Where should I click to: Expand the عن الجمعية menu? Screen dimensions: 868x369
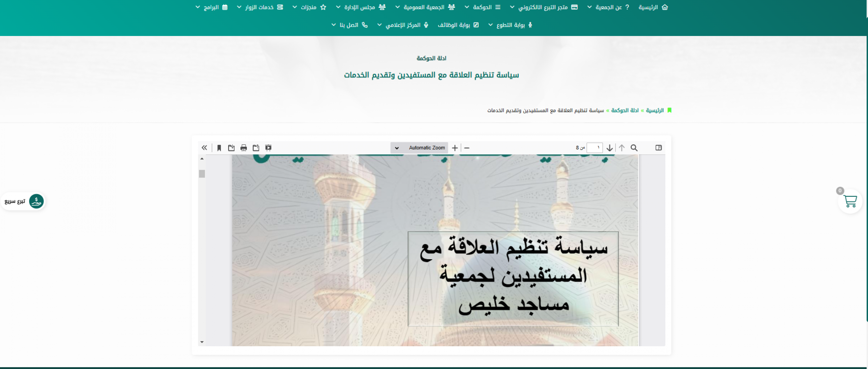coord(608,7)
